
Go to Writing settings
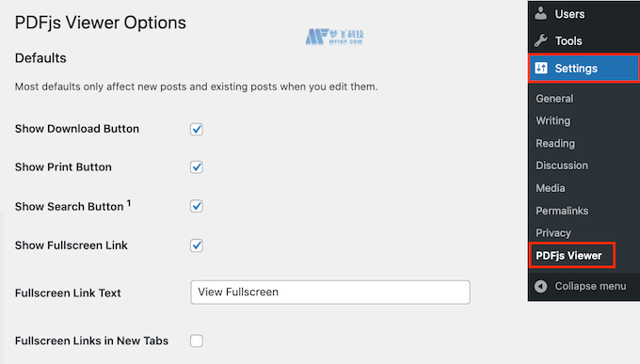coord(553,120)
